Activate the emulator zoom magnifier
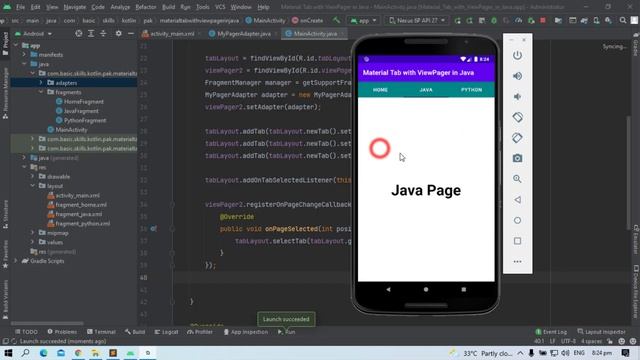 coord(517,179)
